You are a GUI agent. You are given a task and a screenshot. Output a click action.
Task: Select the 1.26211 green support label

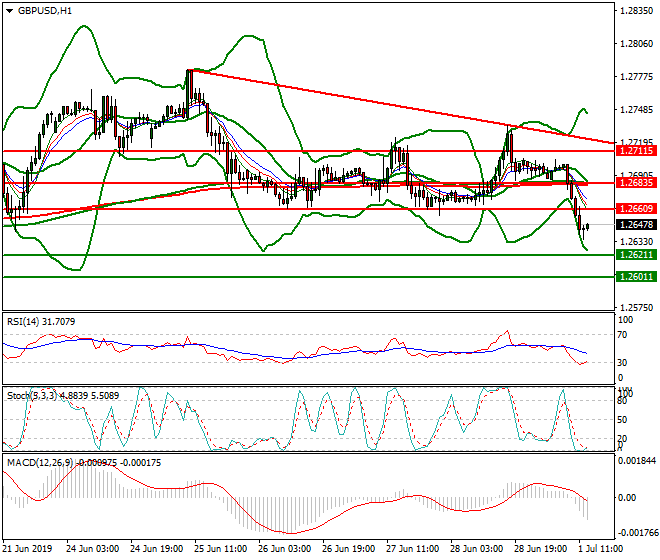point(636,255)
